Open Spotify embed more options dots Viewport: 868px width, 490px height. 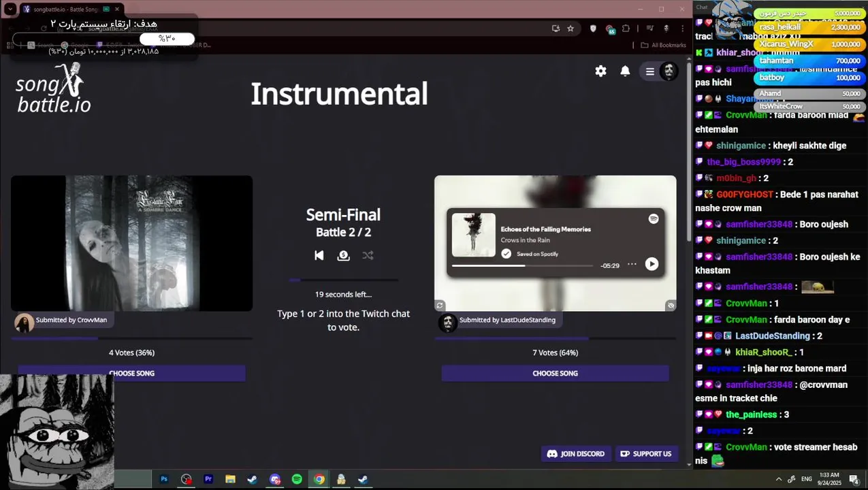(632, 264)
